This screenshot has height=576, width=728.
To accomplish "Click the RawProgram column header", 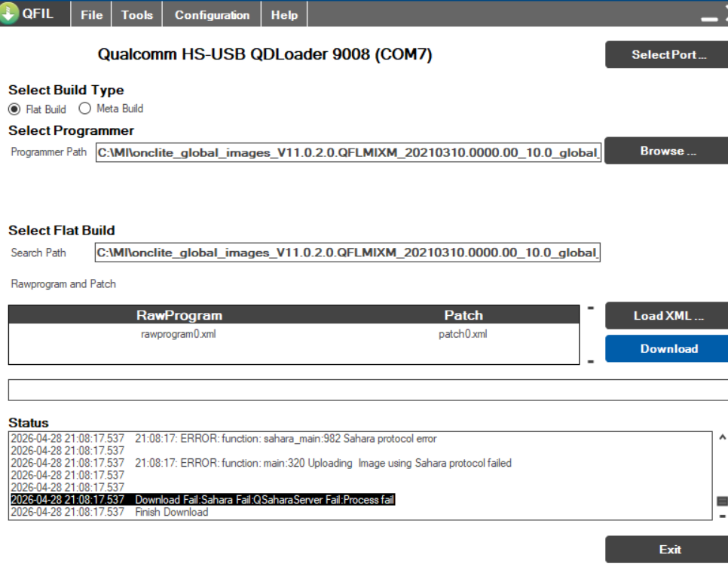I will pyautogui.click(x=179, y=315).
